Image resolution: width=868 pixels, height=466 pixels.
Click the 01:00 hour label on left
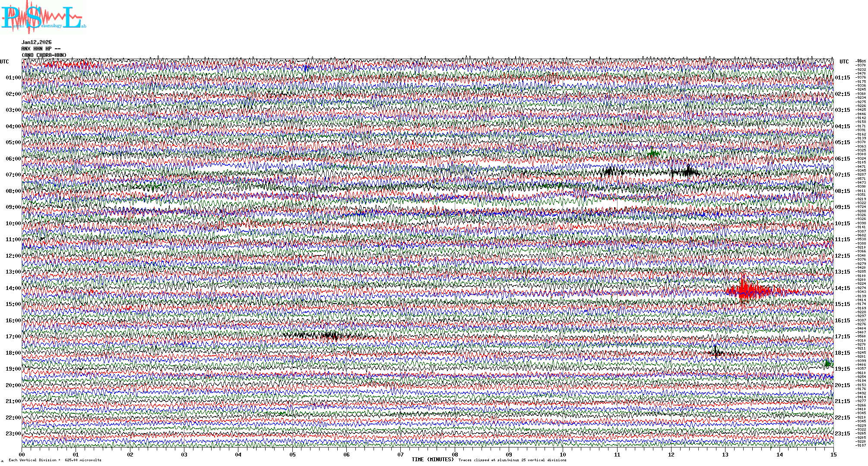pyautogui.click(x=13, y=78)
